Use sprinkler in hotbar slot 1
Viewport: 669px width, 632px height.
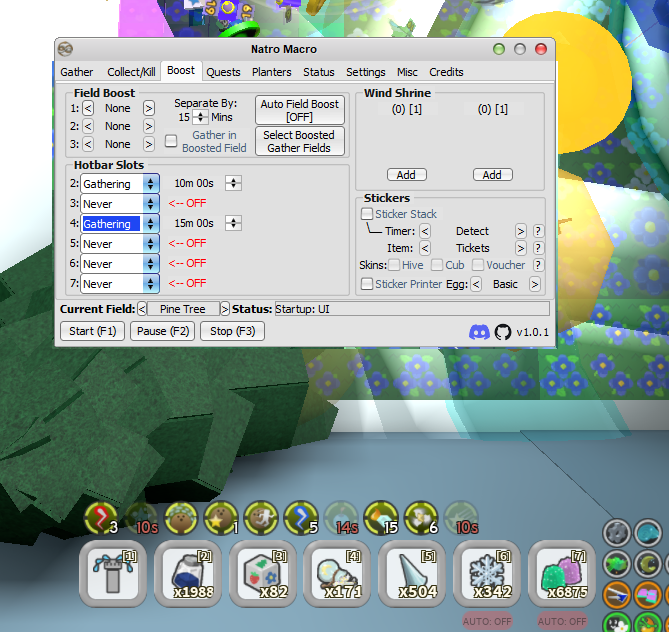point(113,574)
